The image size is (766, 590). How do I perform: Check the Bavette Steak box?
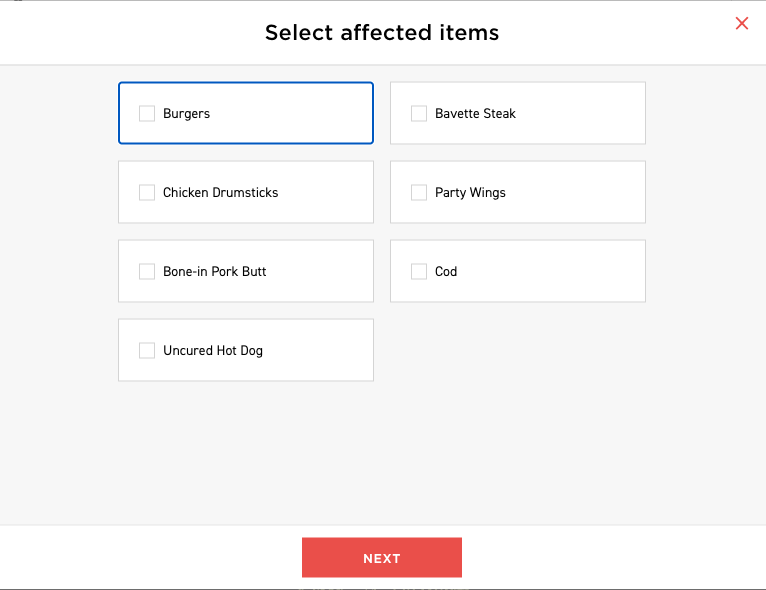(x=419, y=114)
